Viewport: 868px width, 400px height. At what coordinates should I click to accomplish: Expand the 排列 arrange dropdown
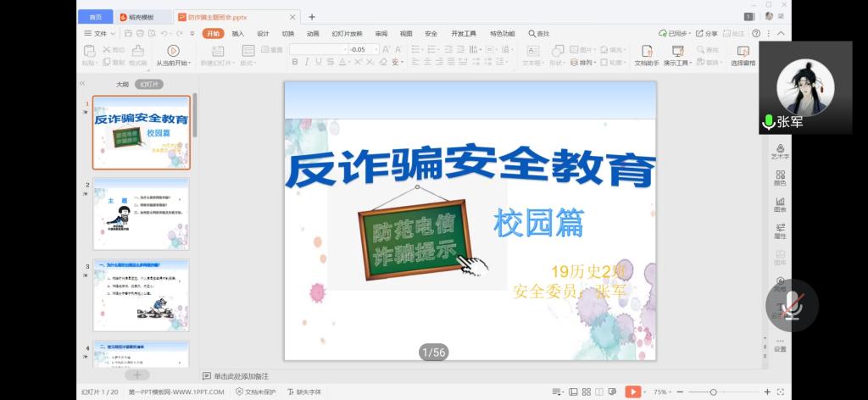(587, 63)
